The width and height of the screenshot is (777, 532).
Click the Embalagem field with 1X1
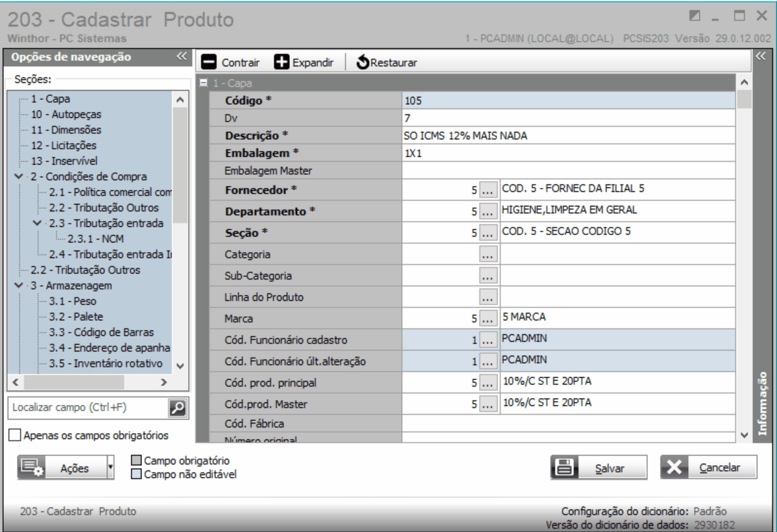point(568,153)
